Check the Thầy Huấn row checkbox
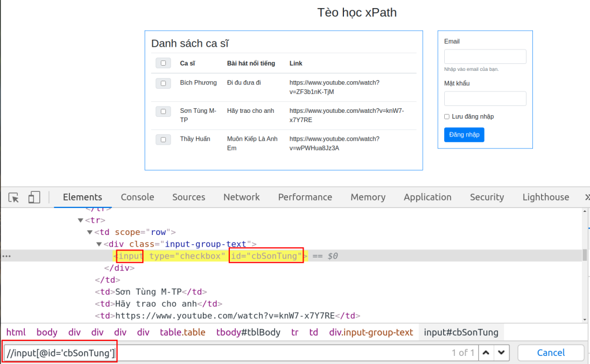Viewport: 590px width, 364px height. click(163, 139)
